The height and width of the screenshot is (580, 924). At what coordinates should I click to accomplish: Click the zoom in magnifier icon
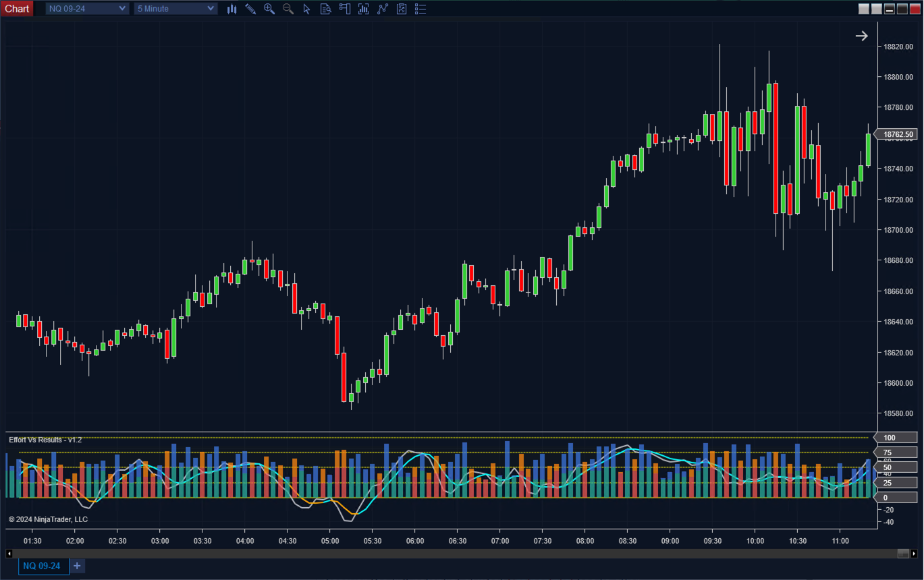pyautogui.click(x=269, y=9)
